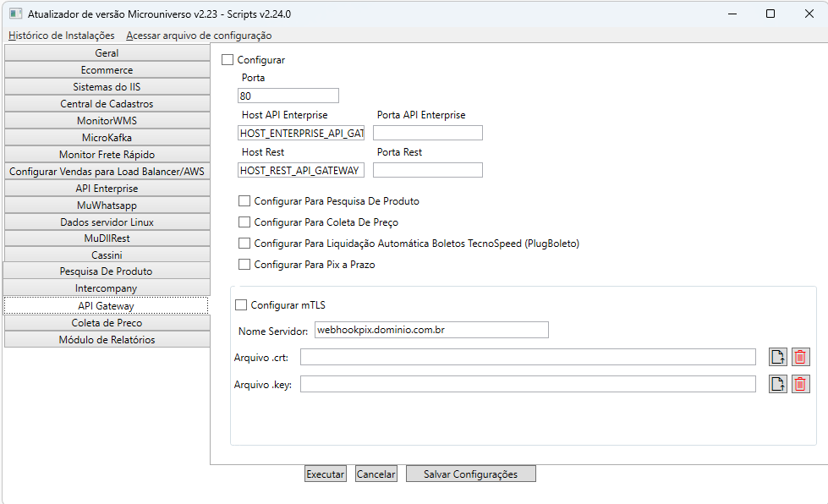Check Configurar Para Pesquisa De Produto
Image resolution: width=828 pixels, height=504 pixels.
click(x=244, y=200)
